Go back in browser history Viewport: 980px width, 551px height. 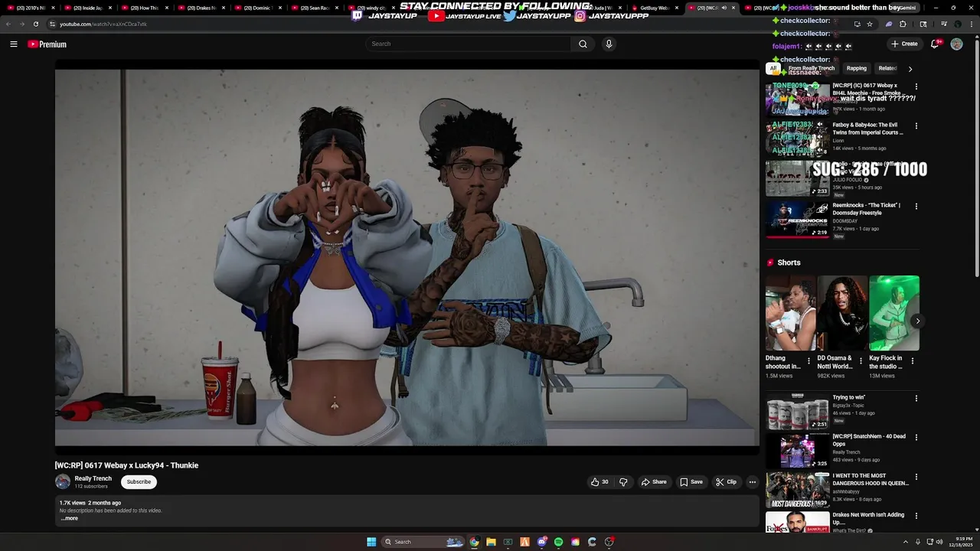[8, 24]
